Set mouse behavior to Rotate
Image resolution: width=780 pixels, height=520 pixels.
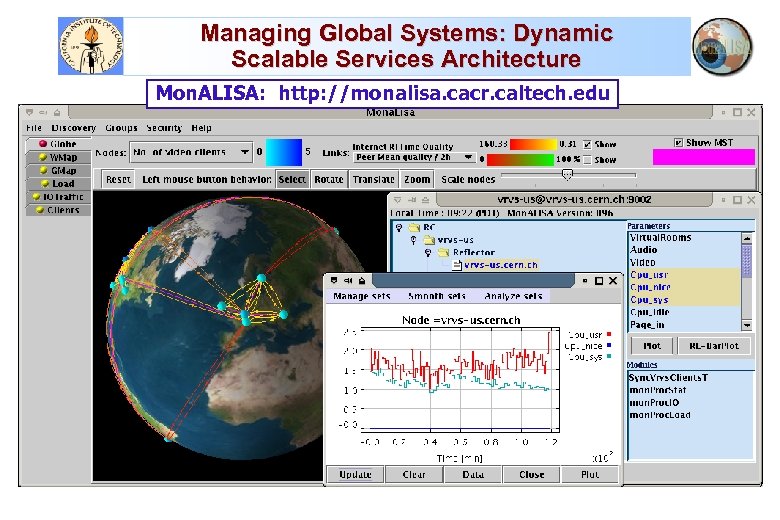(x=329, y=180)
